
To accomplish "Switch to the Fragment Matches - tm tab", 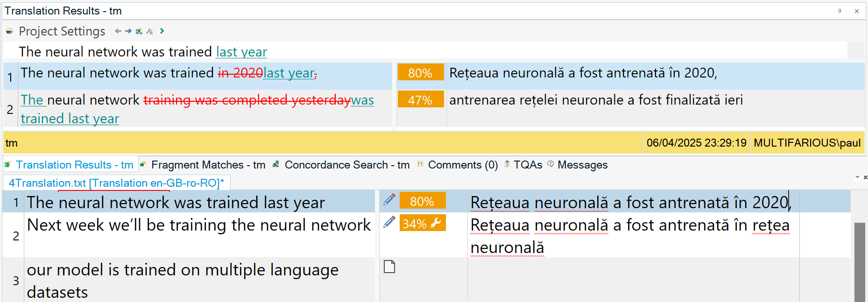I will point(208,164).
